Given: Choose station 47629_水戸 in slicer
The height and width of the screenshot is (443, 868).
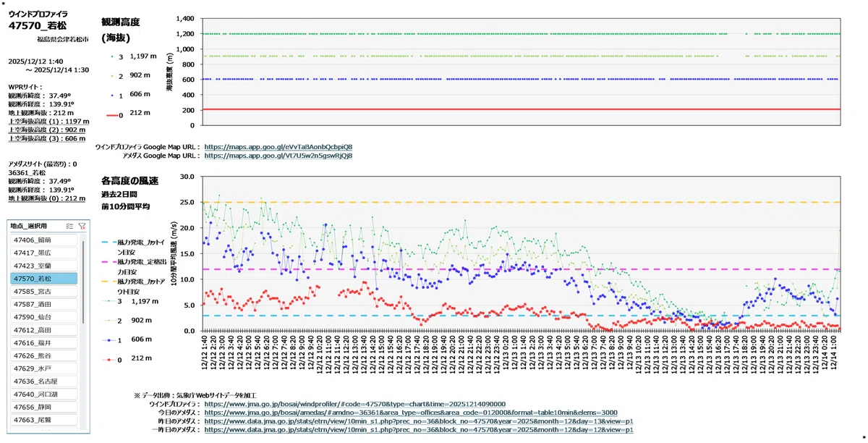Looking at the screenshot, I should pos(44,368).
